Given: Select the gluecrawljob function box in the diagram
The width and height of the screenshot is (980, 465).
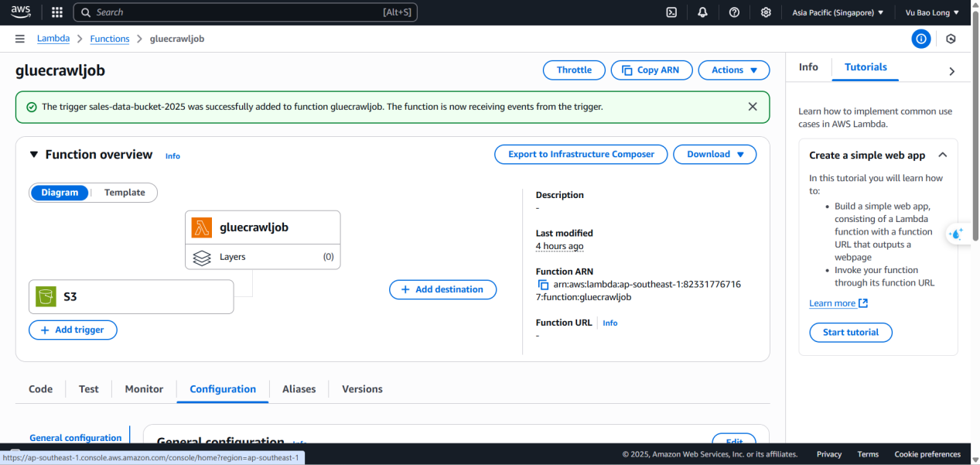Looking at the screenshot, I should tap(263, 227).
